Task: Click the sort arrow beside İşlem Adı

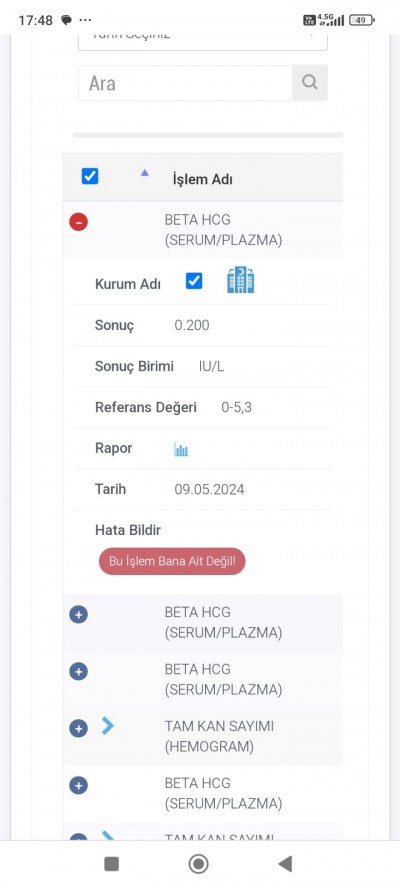Action: click(144, 173)
